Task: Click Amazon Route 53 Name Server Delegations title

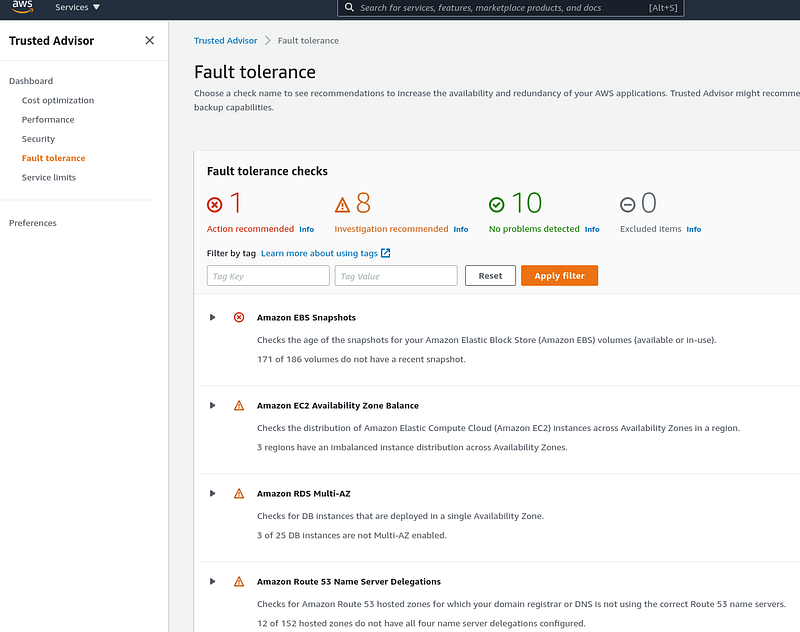Action: pyautogui.click(x=348, y=582)
